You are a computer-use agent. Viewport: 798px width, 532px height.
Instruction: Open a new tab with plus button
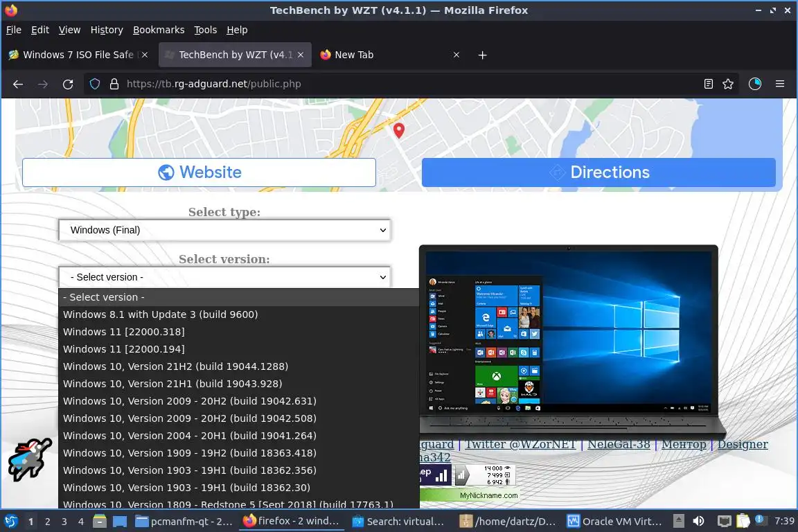(482, 55)
